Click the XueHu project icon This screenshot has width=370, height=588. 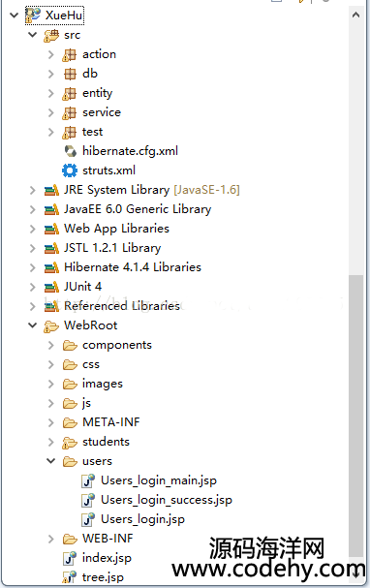tap(33, 15)
